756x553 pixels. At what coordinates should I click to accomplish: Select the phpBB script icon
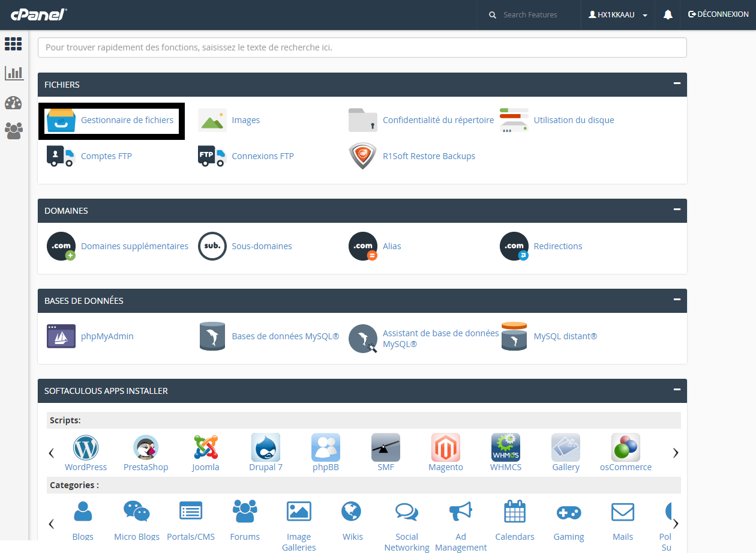[x=326, y=447]
